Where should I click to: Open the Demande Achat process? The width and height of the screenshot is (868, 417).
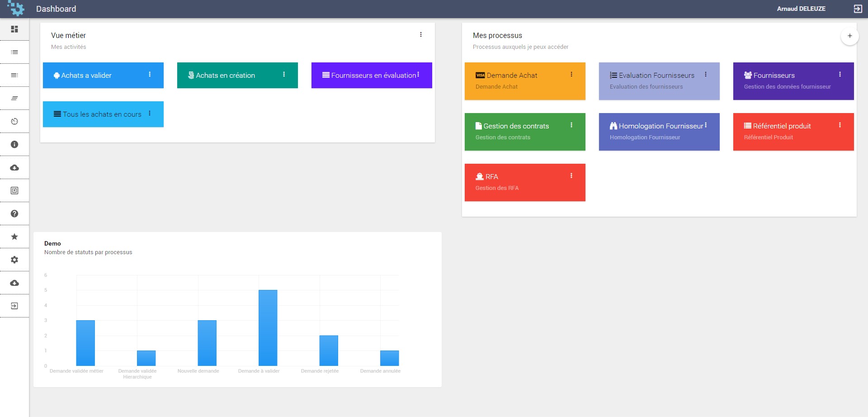tap(525, 81)
